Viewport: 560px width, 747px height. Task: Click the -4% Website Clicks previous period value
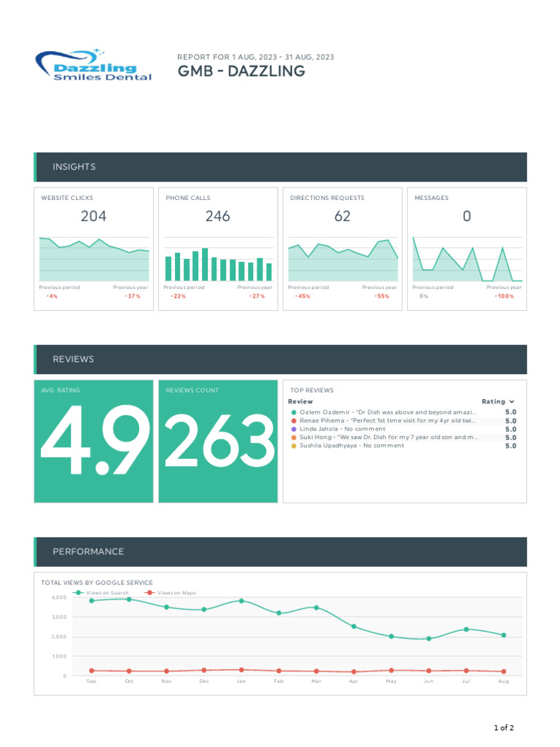coord(52,296)
